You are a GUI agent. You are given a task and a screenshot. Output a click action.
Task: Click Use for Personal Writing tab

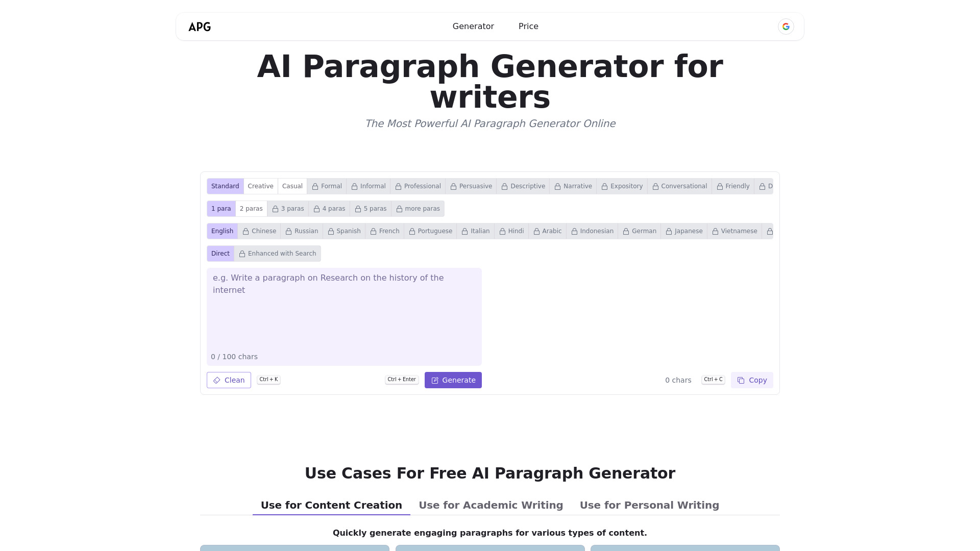tap(650, 505)
